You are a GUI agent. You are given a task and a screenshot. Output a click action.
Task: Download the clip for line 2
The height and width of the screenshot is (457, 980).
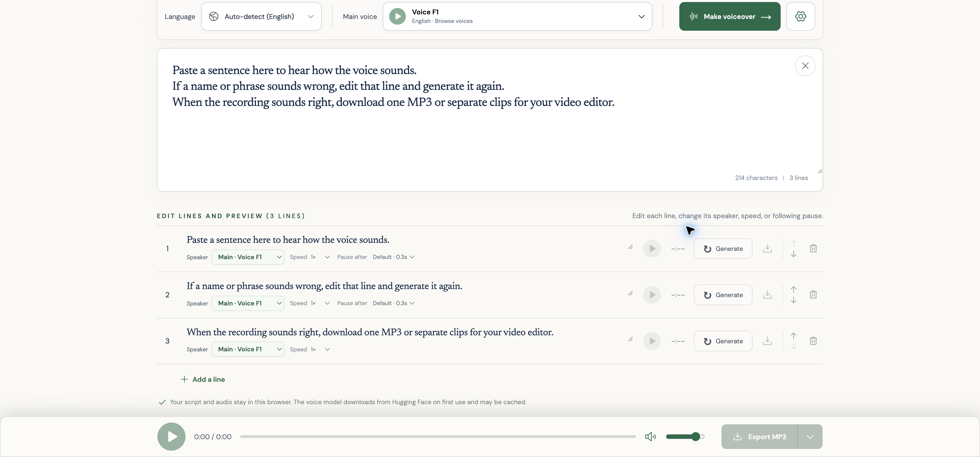pos(767,294)
